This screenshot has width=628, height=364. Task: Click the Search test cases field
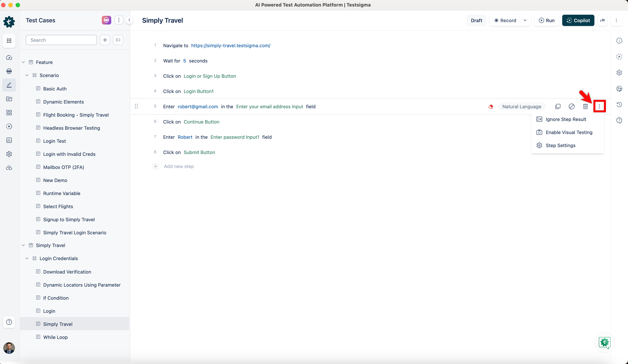click(x=61, y=40)
